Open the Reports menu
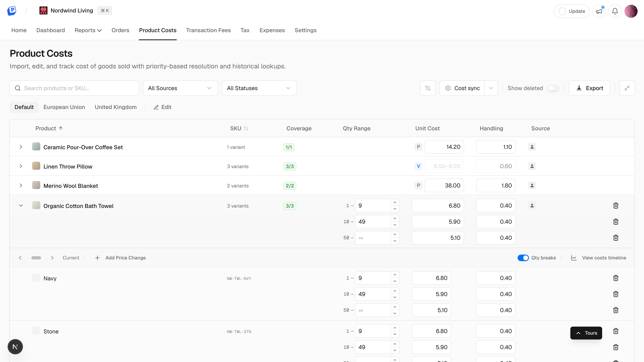Image resolution: width=644 pixels, height=362 pixels. pos(88,30)
